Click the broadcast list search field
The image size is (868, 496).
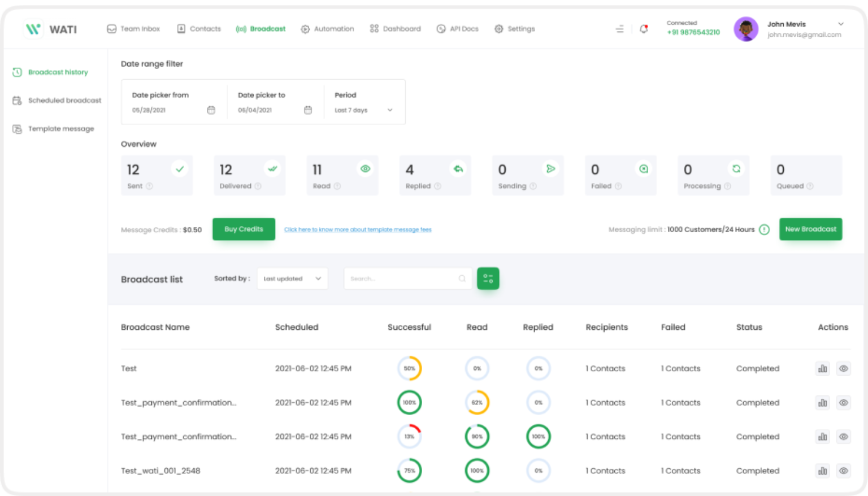point(402,279)
